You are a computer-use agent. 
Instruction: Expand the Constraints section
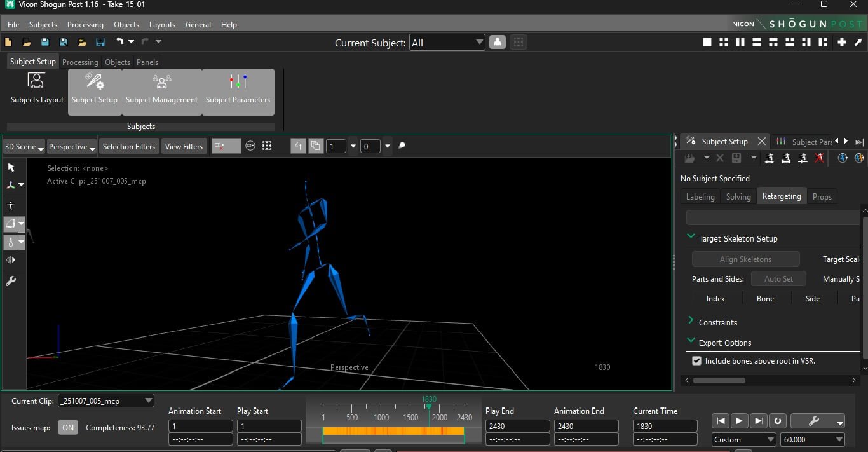(x=691, y=321)
